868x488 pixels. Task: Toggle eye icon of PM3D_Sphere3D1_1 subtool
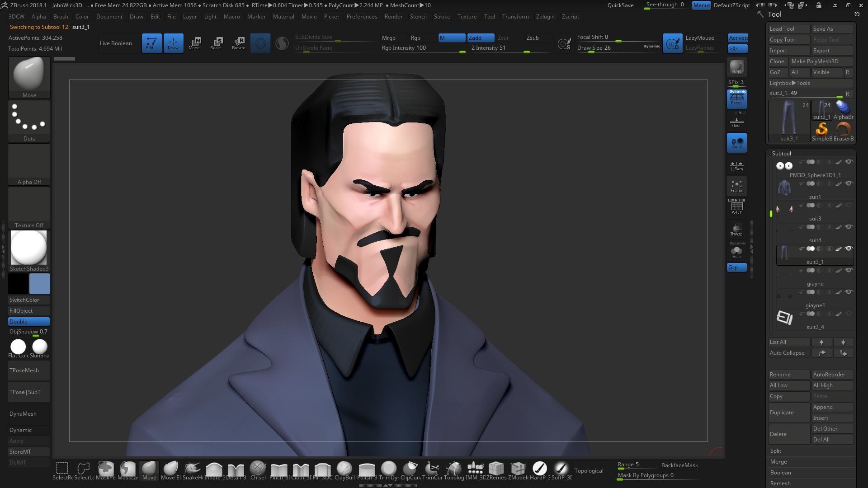849,162
